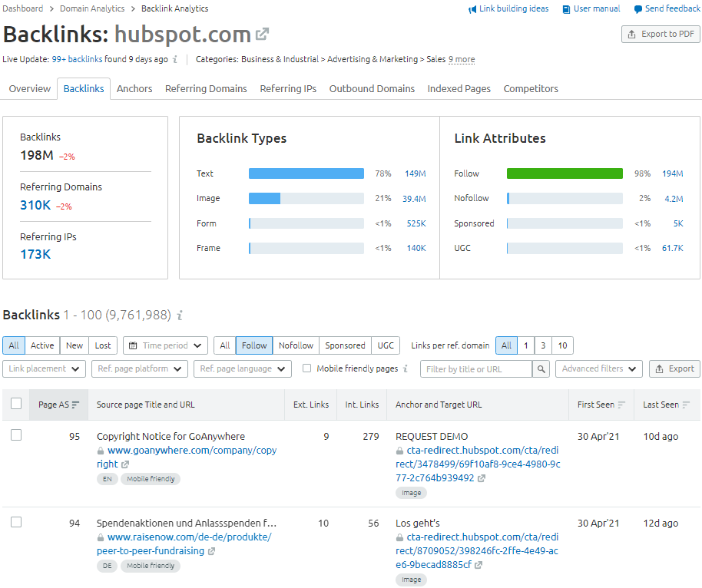Switch to the Outbound Domains tab
702x588 pixels.
tap(372, 88)
